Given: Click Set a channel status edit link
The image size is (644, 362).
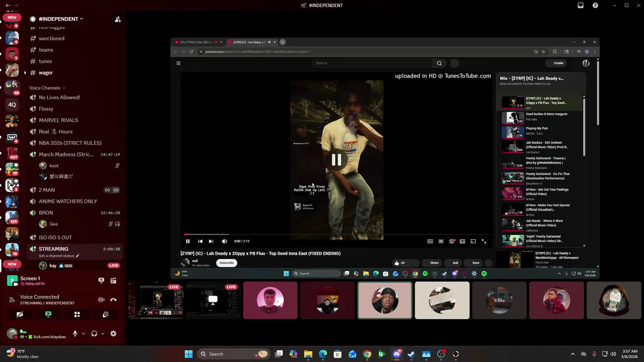Looking at the screenshot, I should (59, 256).
